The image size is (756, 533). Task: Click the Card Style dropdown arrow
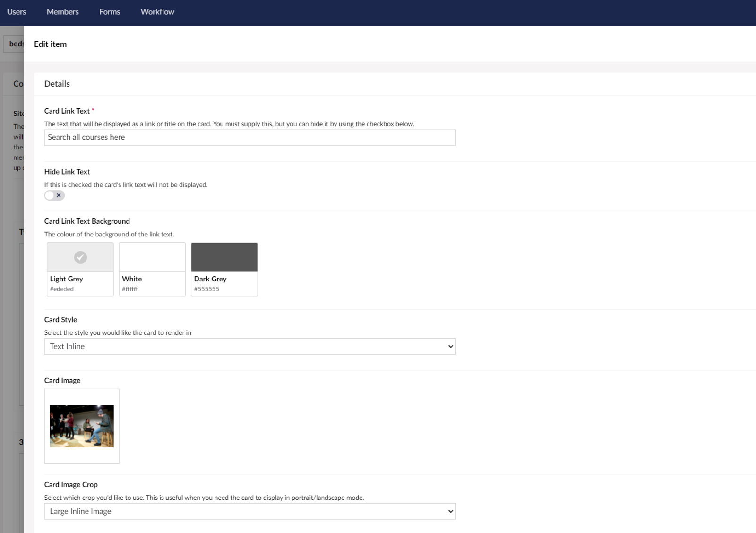click(450, 347)
